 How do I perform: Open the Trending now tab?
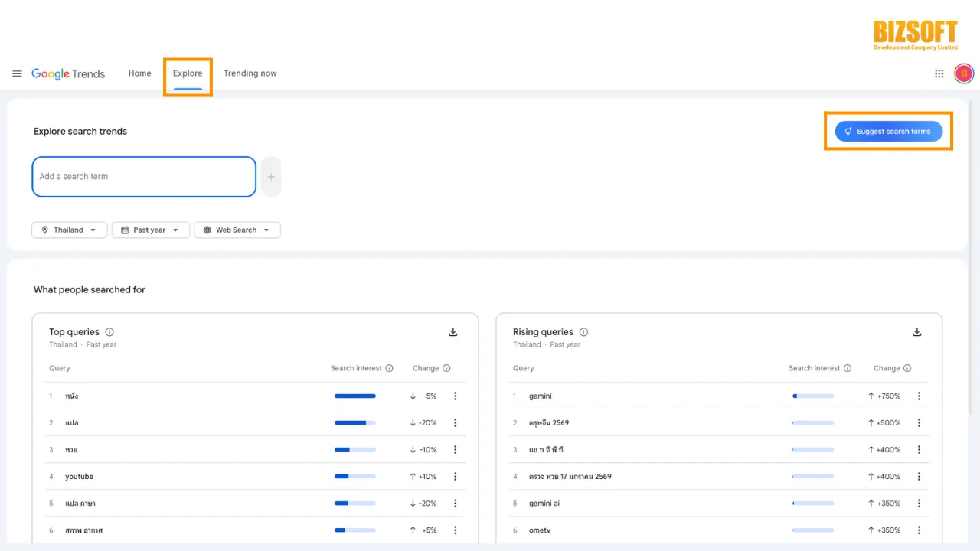[x=250, y=73]
